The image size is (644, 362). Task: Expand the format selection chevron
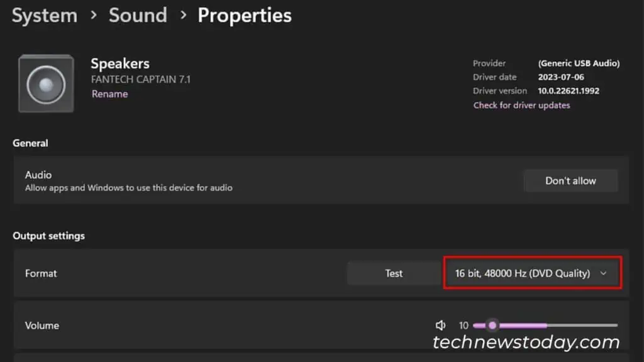point(604,273)
